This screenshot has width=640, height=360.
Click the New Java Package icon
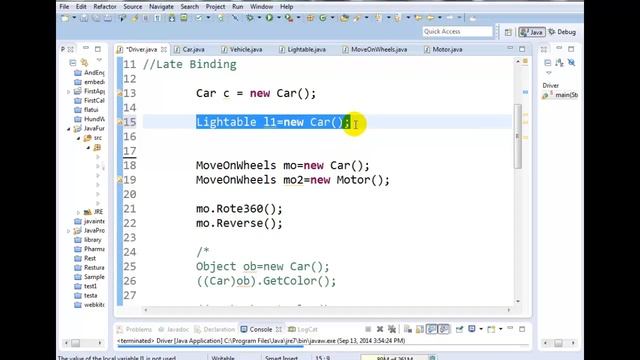(310, 18)
